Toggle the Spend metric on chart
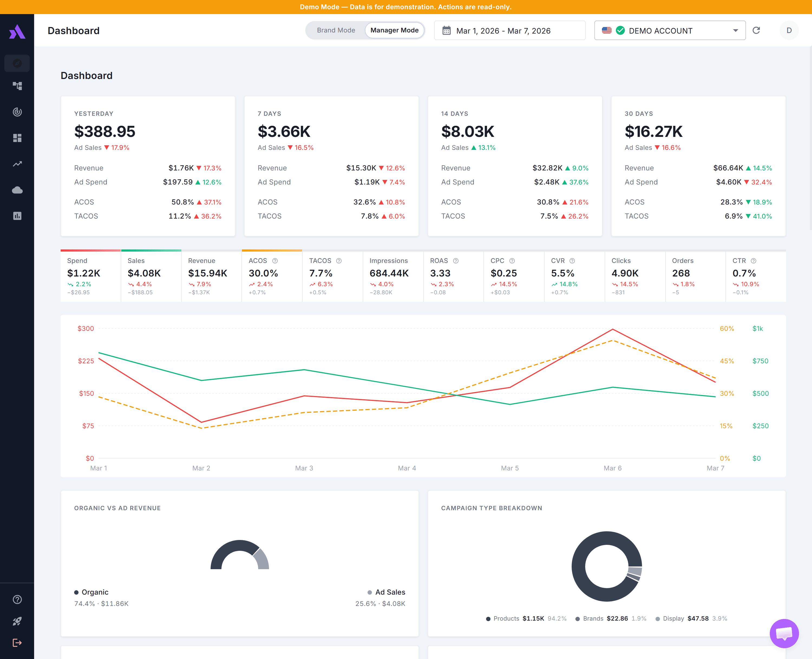The width and height of the screenshot is (812, 659). (90, 276)
